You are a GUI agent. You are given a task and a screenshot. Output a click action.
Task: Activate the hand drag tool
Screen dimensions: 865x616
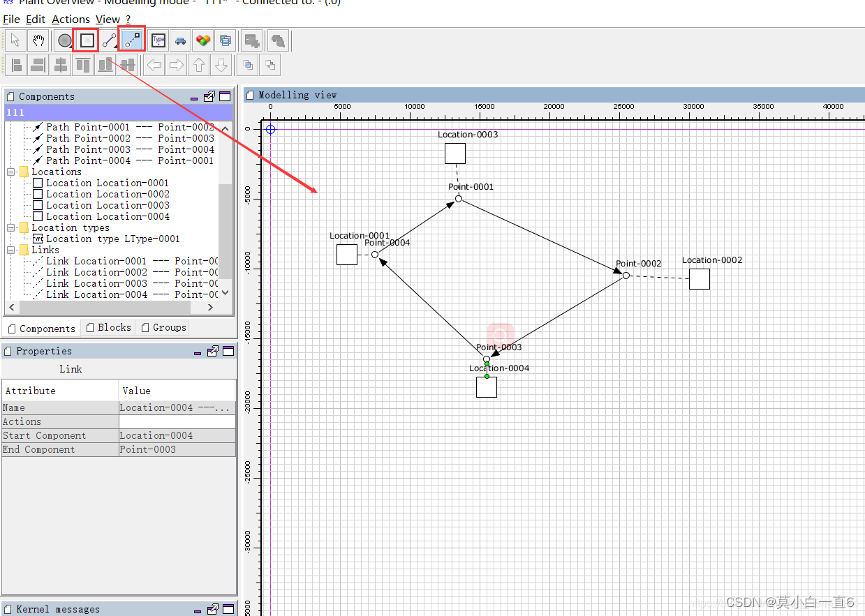(38, 40)
